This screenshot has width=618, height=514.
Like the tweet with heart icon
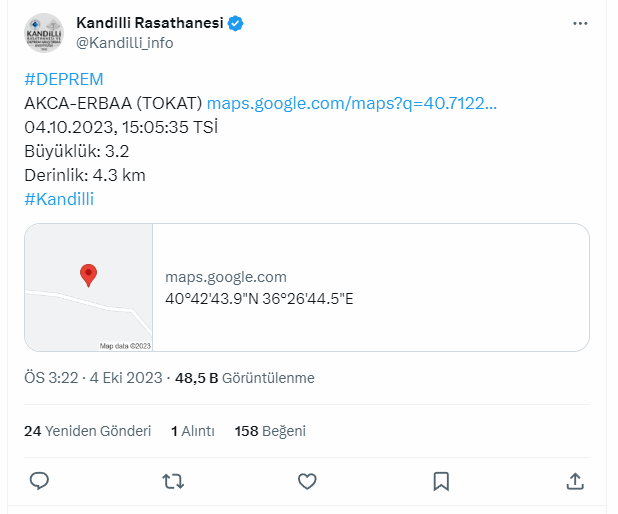click(x=307, y=481)
